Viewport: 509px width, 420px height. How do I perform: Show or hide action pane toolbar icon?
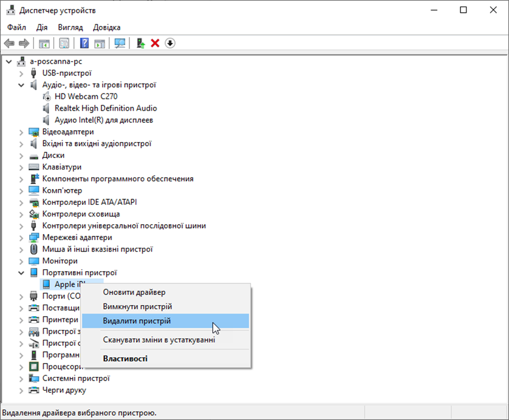[100, 43]
